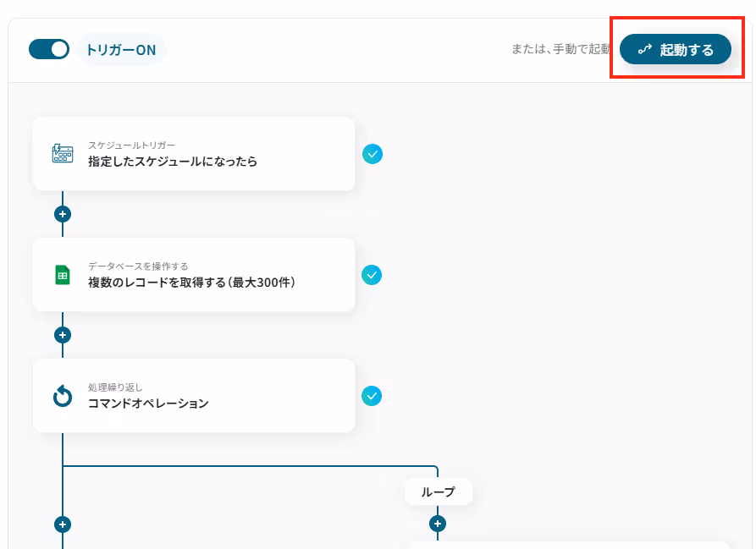
Task: Click the ループ branch label
Action: pyautogui.click(x=439, y=491)
